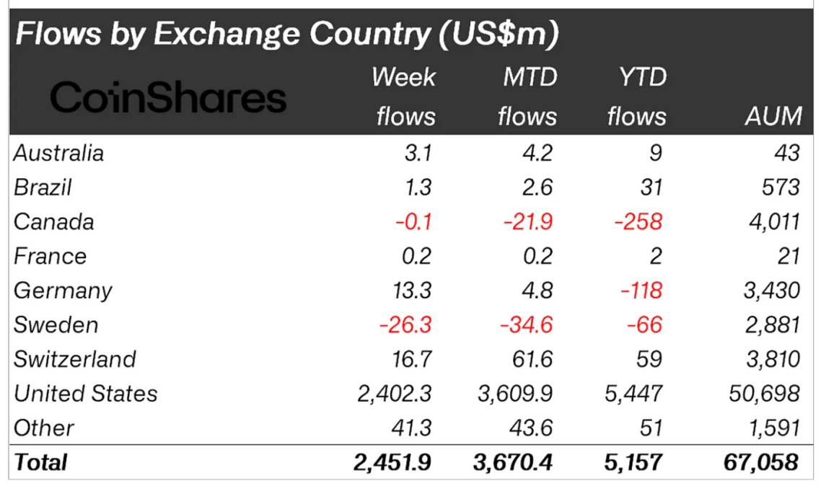Select the Other row label

pos(44,428)
